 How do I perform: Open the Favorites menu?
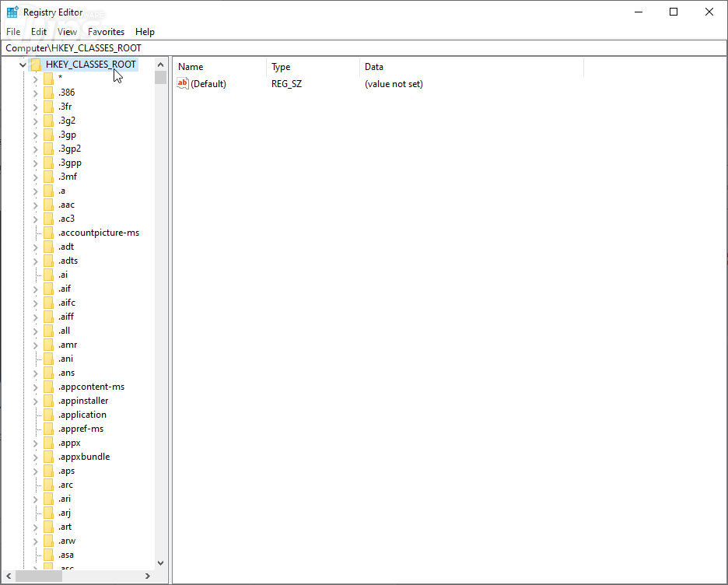106,32
